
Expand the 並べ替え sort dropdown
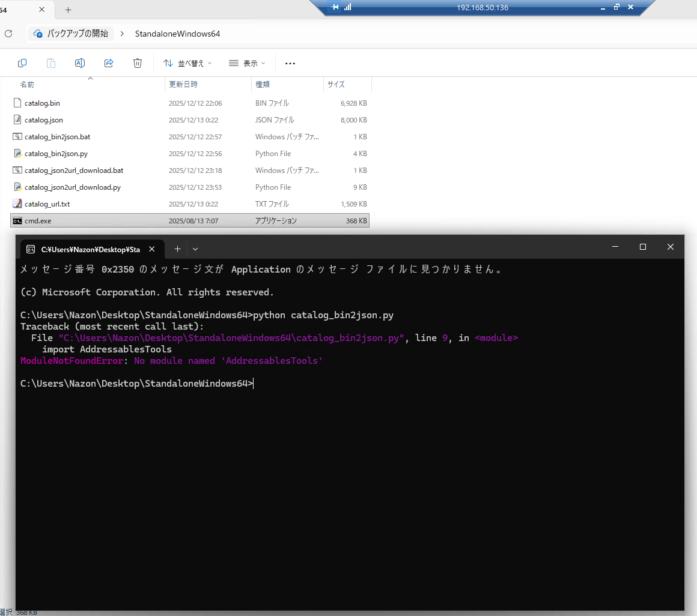(x=187, y=63)
